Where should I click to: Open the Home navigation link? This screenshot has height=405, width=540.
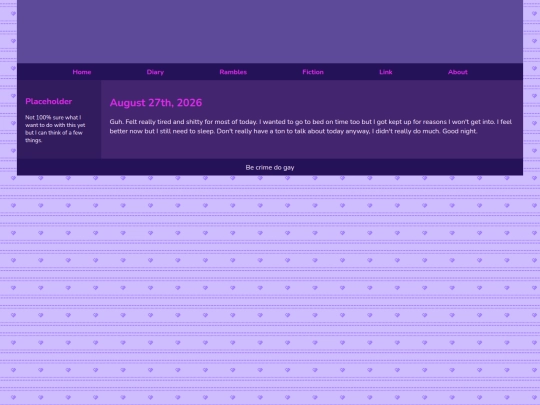[82, 72]
